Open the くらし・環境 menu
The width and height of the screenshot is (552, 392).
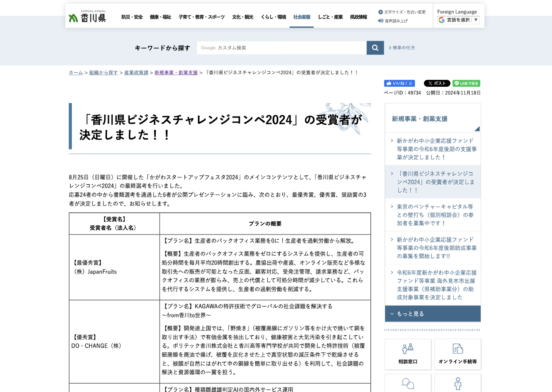coord(273,17)
